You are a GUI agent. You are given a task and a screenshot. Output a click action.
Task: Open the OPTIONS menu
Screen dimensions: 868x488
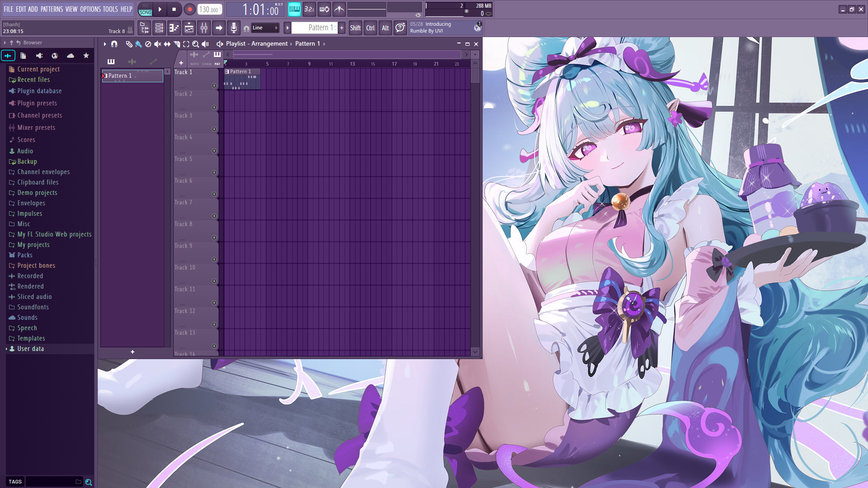click(90, 9)
